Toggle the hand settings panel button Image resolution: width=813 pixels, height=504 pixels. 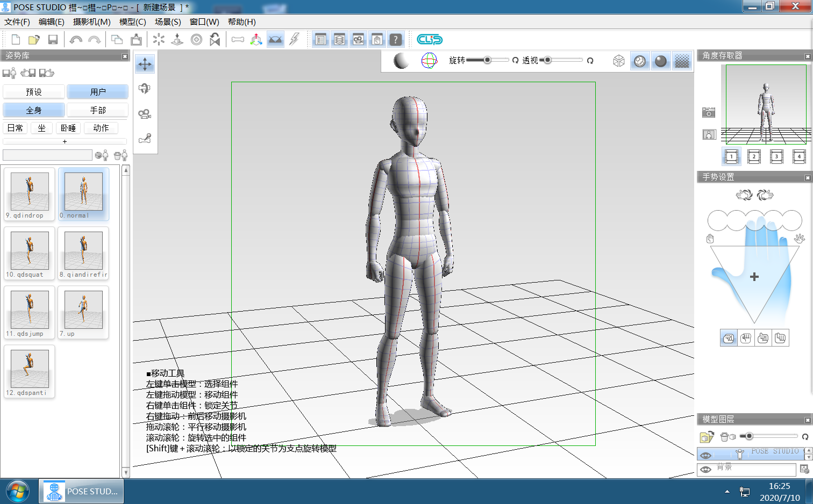[377, 40]
